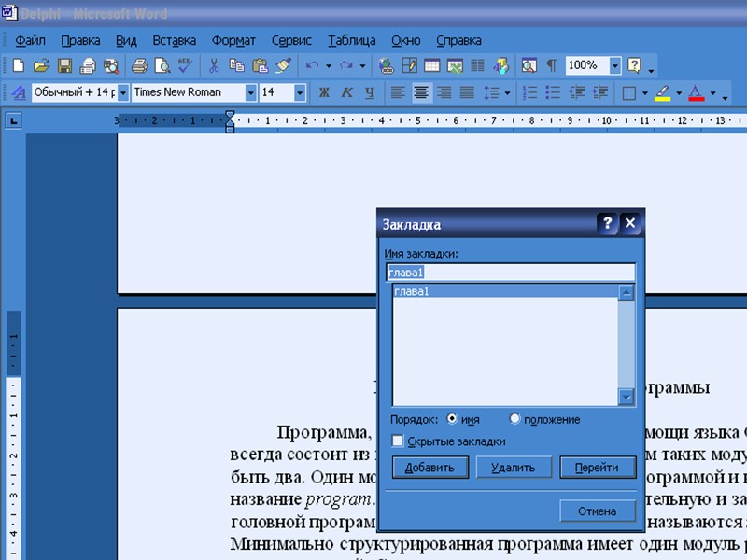Show paragraph marks with the pilcrow icon
Viewport: 747px width, 560px height.
point(552,65)
